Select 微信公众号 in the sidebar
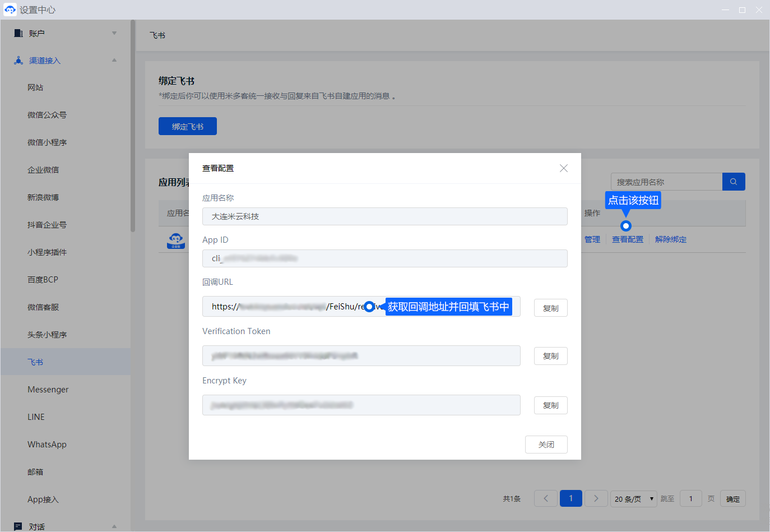The image size is (770, 532). click(x=47, y=115)
